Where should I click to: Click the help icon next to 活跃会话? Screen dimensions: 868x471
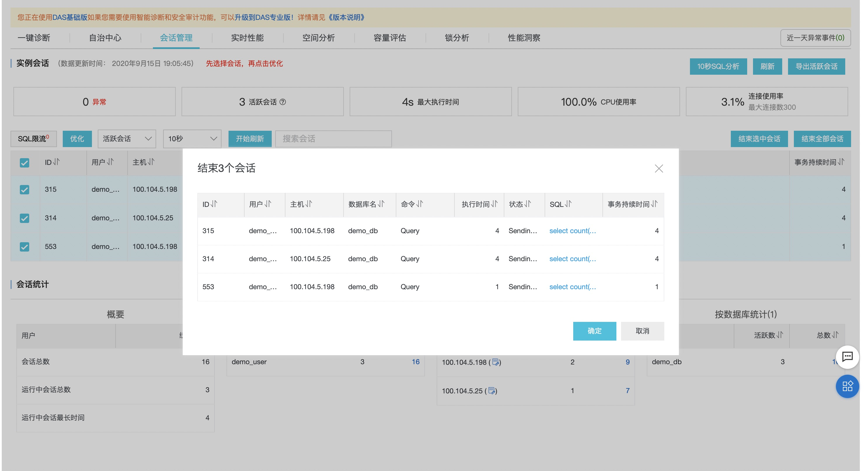coord(283,102)
